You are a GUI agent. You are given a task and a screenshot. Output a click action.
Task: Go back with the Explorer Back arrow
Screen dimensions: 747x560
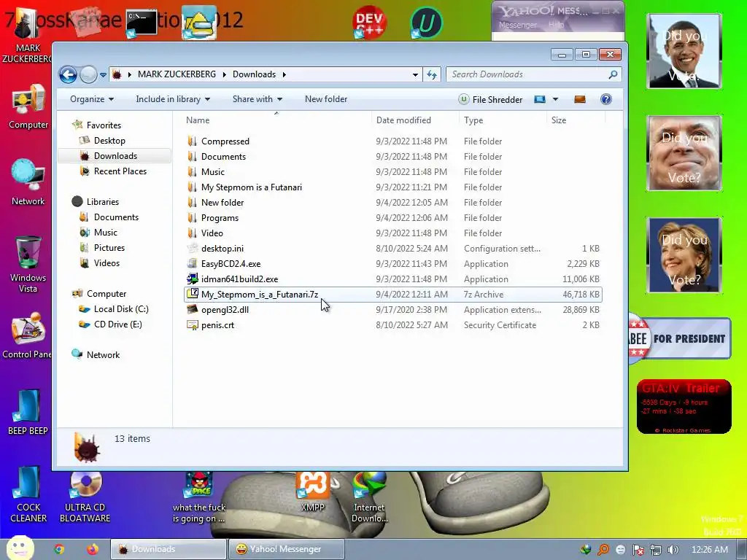tap(68, 75)
